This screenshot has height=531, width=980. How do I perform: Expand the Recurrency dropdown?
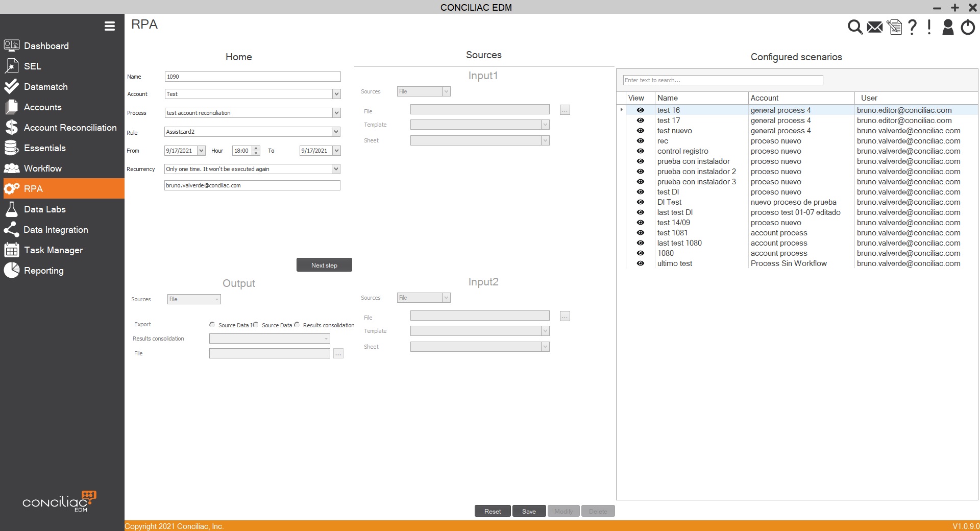click(336, 169)
